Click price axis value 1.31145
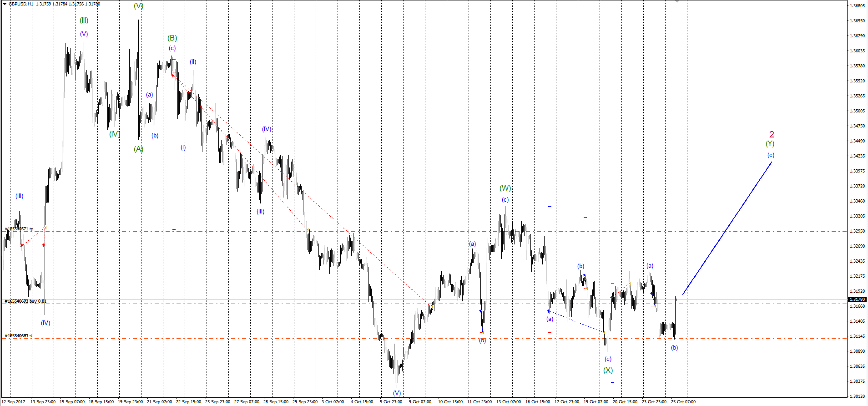This screenshot has width=868, height=406. [857, 336]
